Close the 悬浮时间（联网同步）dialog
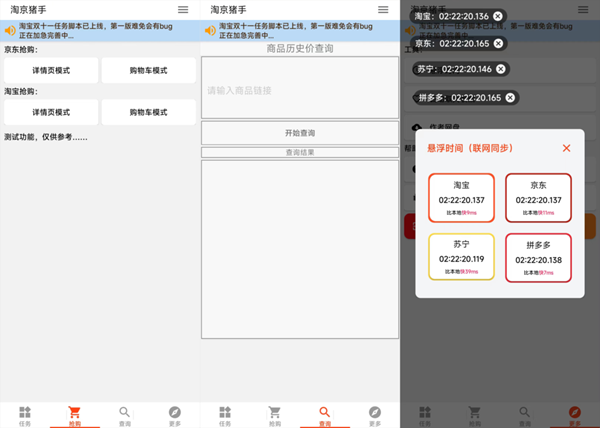 [x=566, y=148]
